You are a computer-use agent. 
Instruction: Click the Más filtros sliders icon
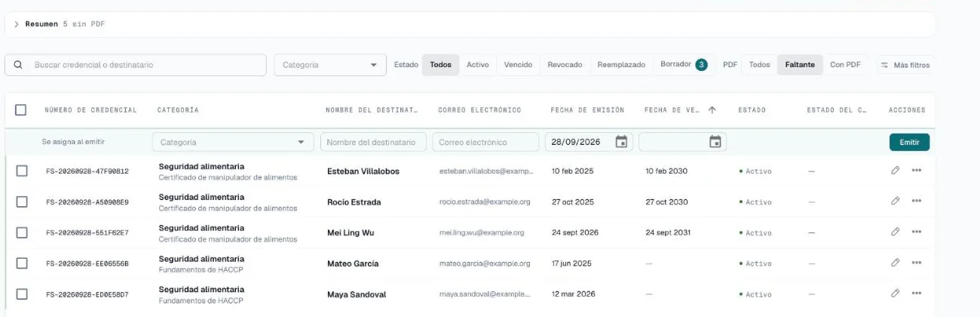pyautogui.click(x=885, y=65)
